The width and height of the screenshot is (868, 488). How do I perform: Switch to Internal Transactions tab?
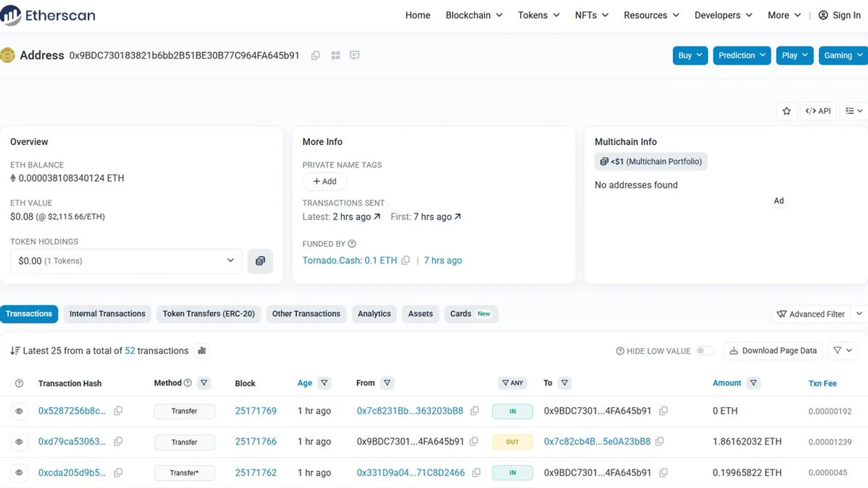[x=107, y=314]
